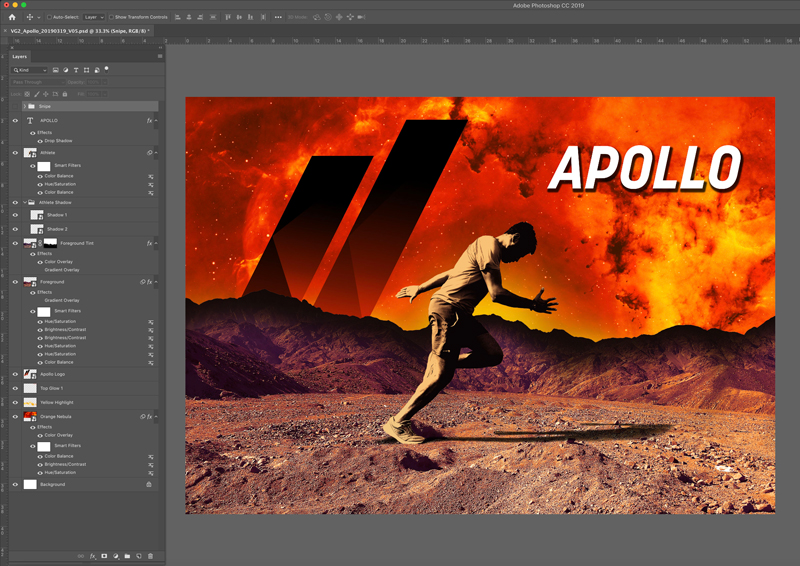Collapse the Athlete Shadow group
The image size is (800, 566).
[x=24, y=202]
